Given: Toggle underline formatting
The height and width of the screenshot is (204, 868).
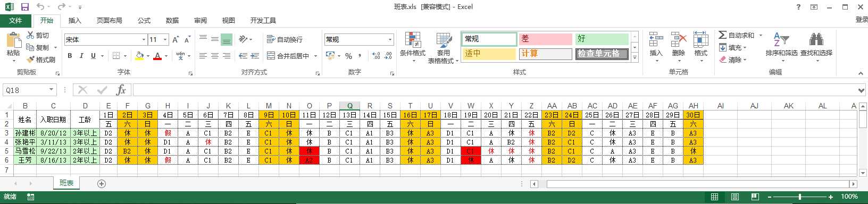Looking at the screenshot, I should [x=93, y=56].
